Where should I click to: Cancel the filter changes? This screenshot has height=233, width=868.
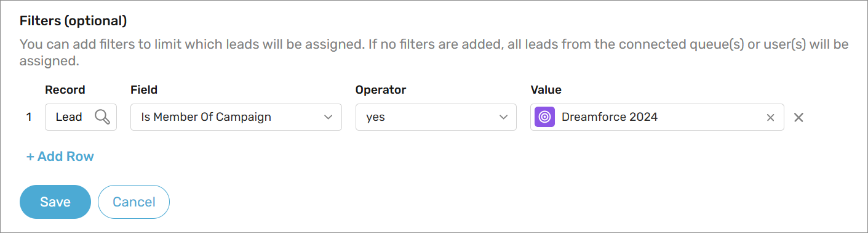pyautogui.click(x=133, y=202)
